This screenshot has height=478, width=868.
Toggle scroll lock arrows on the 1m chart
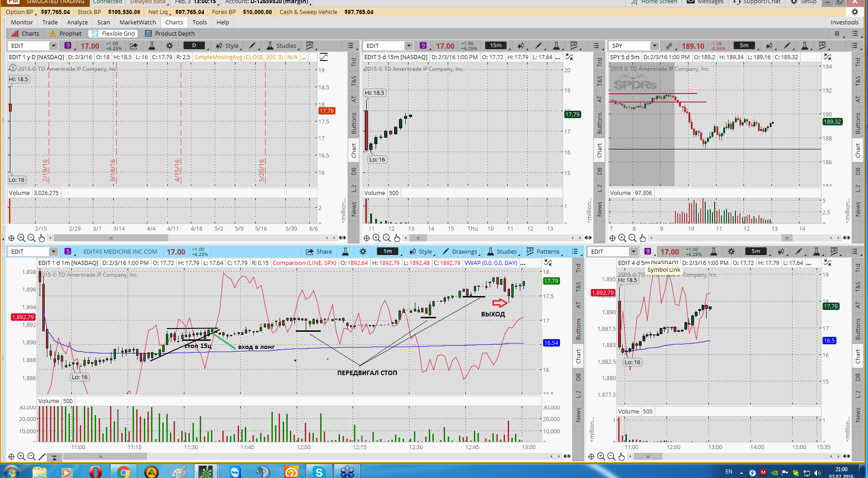[x=567, y=456]
